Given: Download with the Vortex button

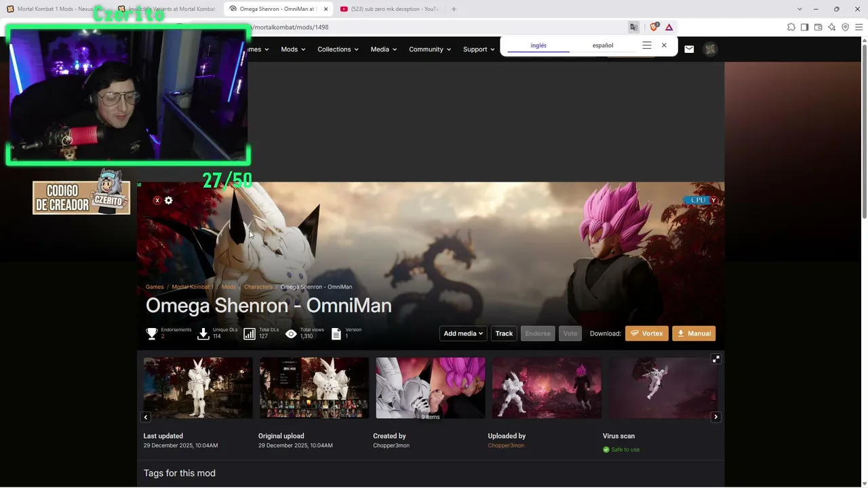Looking at the screenshot, I should (x=647, y=333).
